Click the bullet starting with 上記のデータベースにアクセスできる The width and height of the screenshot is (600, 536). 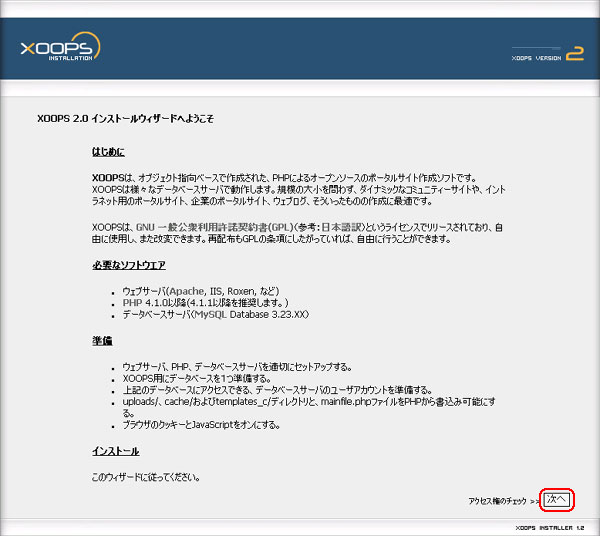[277, 390]
